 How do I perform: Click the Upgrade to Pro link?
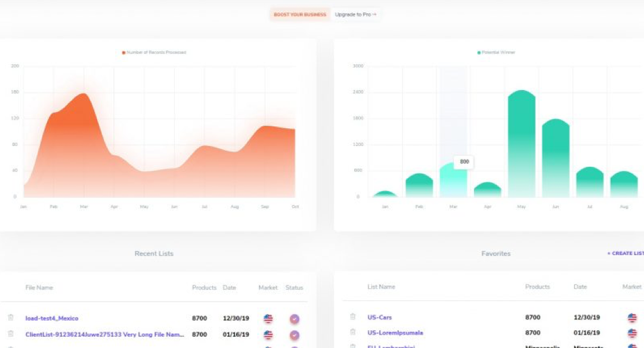pyautogui.click(x=355, y=14)
